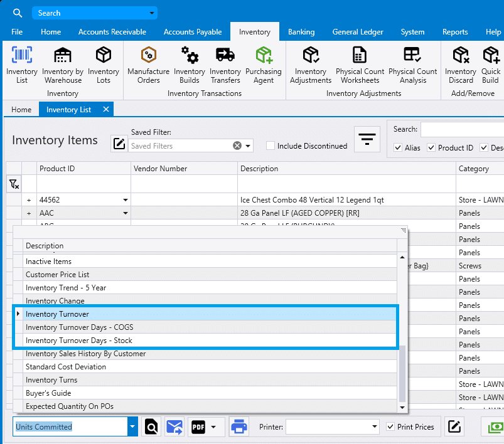Viewport: 504px width, 444px height.
Task: Select Inventory Discard
Action: (x=460, y=63)
